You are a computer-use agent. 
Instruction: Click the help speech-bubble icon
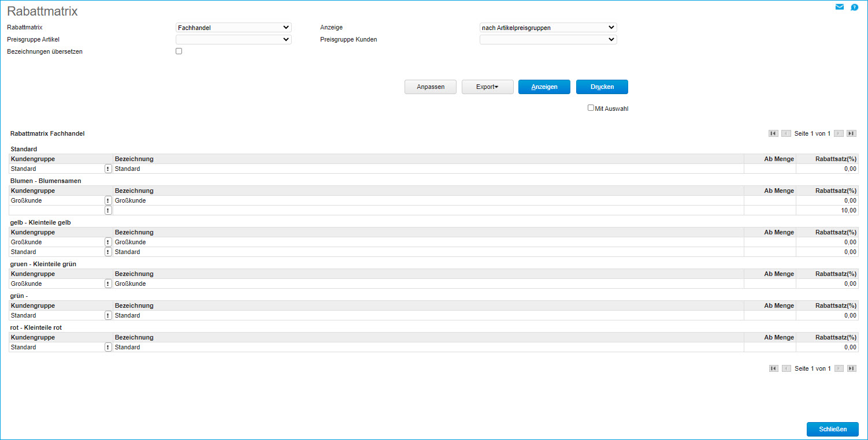click(x=855, y=8)
